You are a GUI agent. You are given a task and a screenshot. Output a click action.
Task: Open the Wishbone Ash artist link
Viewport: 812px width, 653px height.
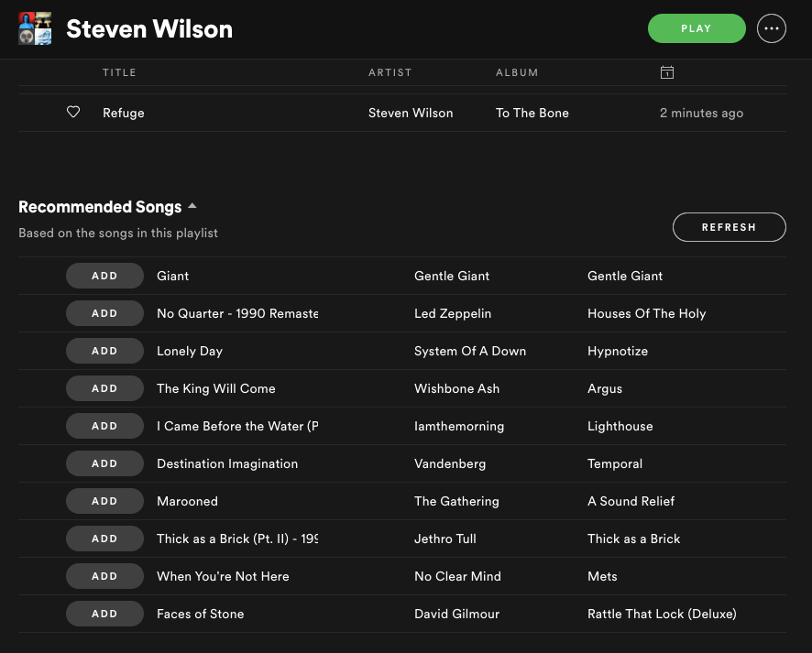[456, 388]
